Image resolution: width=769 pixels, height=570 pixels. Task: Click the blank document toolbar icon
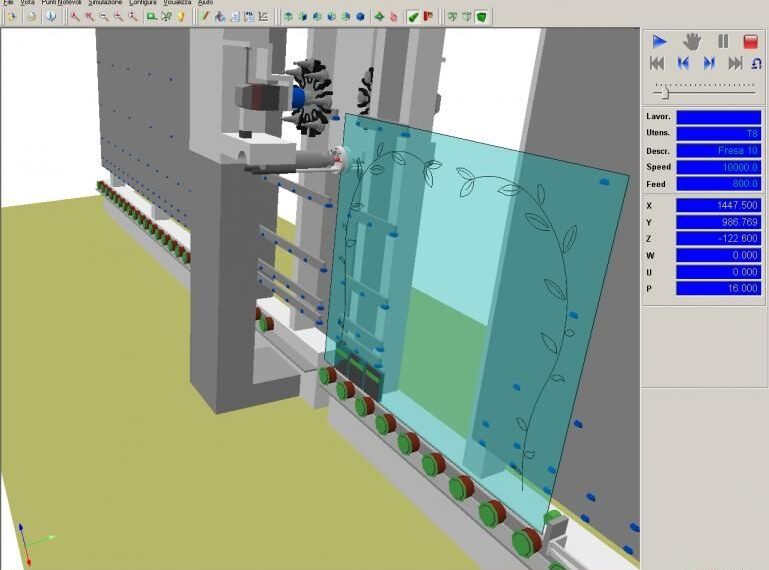(x=31, y=17)
